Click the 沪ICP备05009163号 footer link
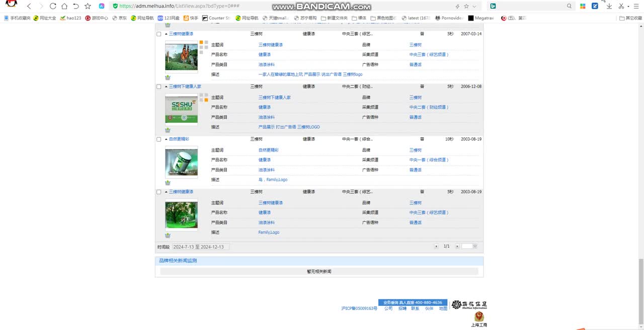This screenshot has width=644, height=330. click(359, 308)
